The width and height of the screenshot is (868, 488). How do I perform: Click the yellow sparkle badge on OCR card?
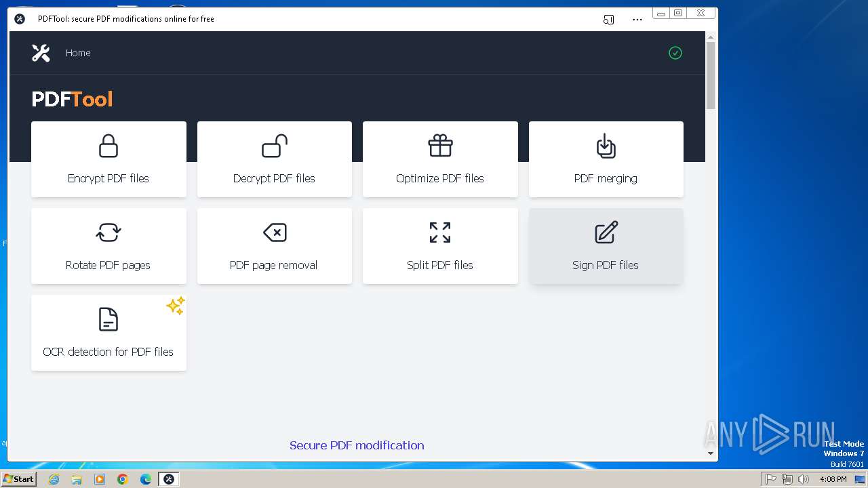pos(175,306)
